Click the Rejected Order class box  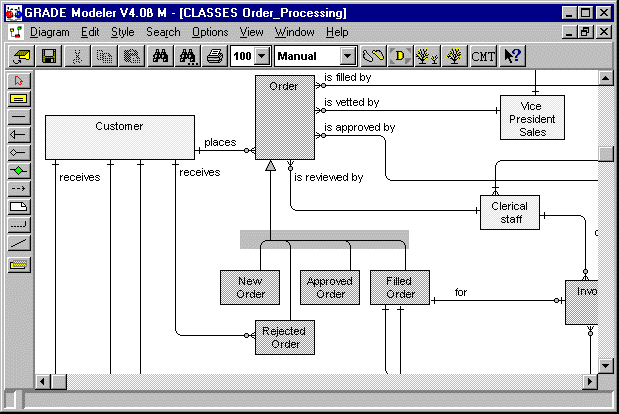point(285,338)
